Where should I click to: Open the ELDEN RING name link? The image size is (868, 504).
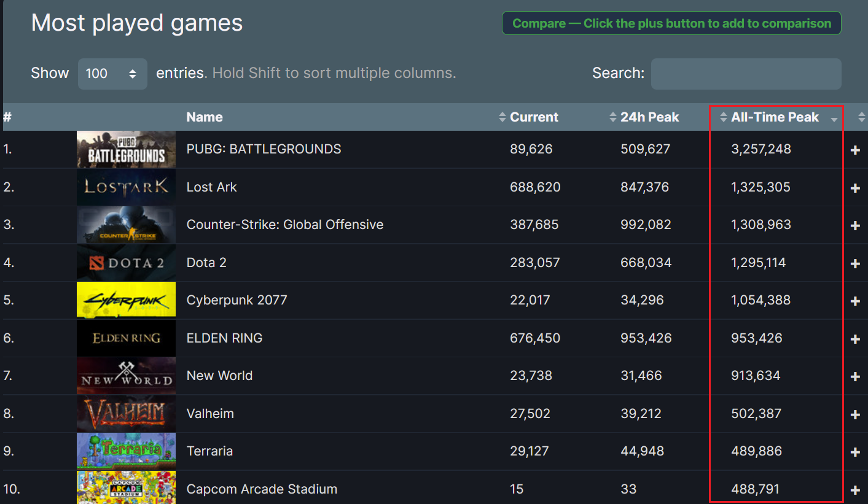(224, 338)
